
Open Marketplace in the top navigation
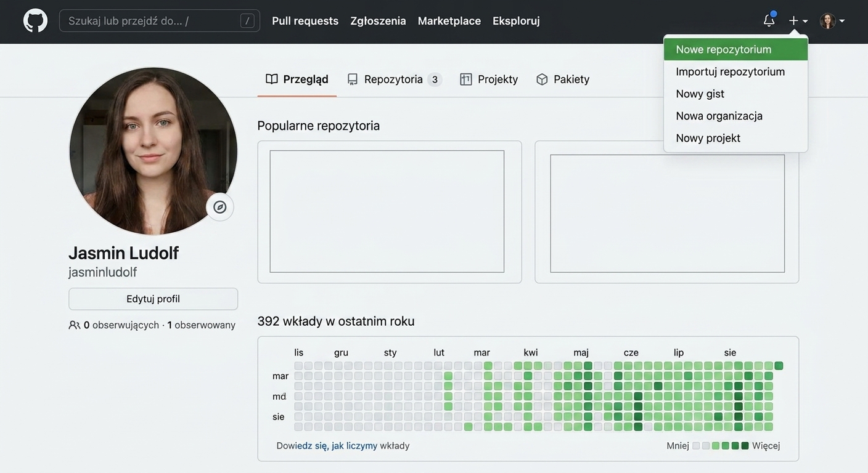[x=449, y=21]
